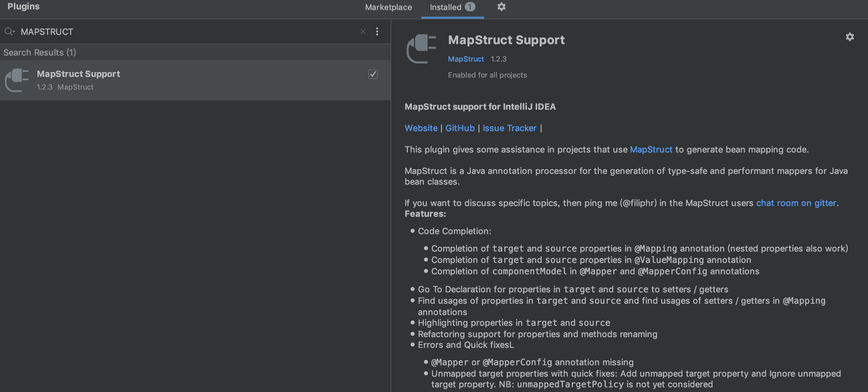Click the MapStruct Support plugin icon

[x=17, y=80]
